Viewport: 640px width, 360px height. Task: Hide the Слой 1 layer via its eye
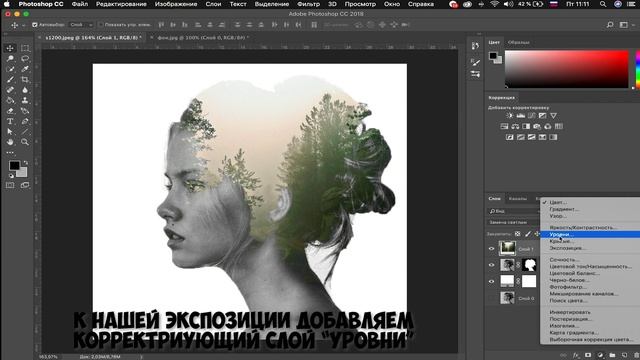point(491,249)
